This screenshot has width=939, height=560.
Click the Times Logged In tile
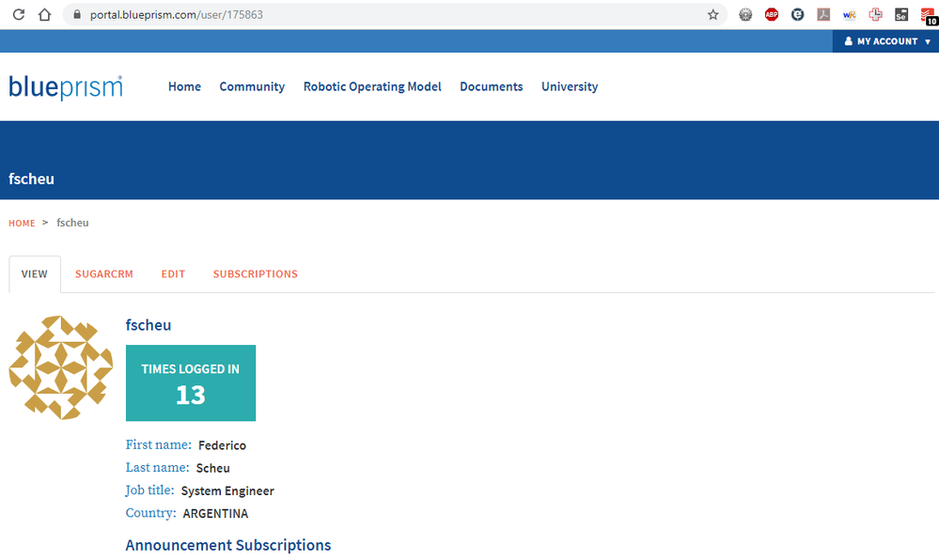pos(191,382)
